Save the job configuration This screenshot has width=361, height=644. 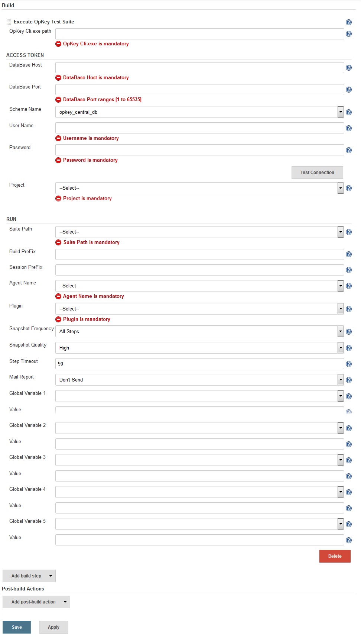click(x=17, y=627)
